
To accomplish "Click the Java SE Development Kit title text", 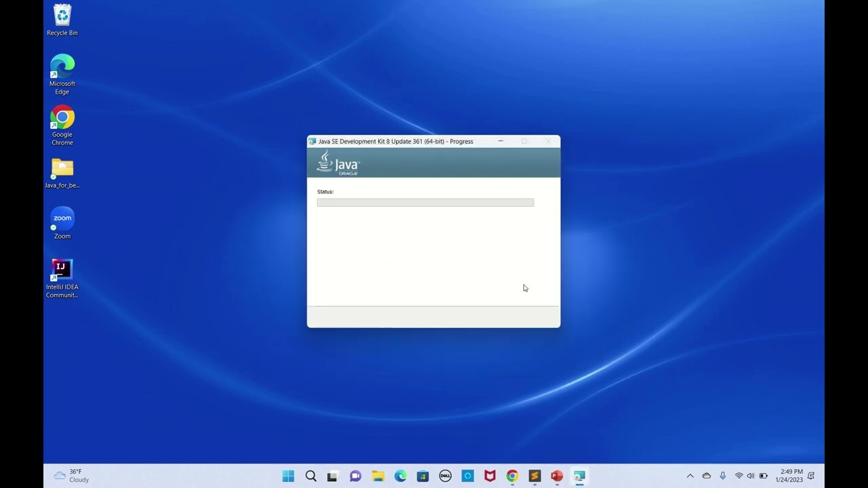I will (396, 142).
